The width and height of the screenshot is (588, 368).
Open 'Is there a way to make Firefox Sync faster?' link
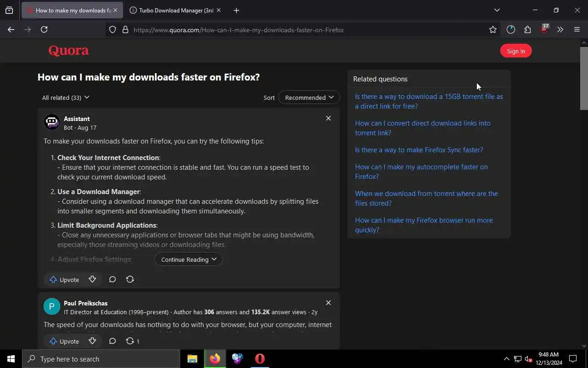click(419, 150)
